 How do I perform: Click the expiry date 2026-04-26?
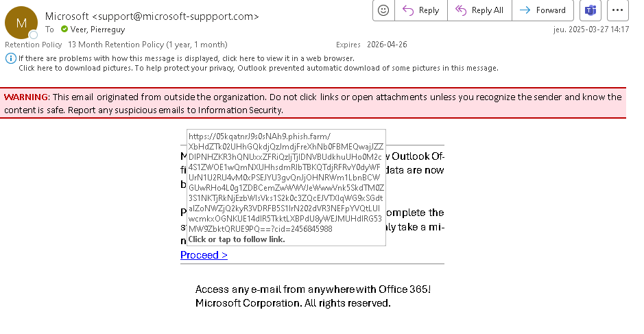pos(387,45)
